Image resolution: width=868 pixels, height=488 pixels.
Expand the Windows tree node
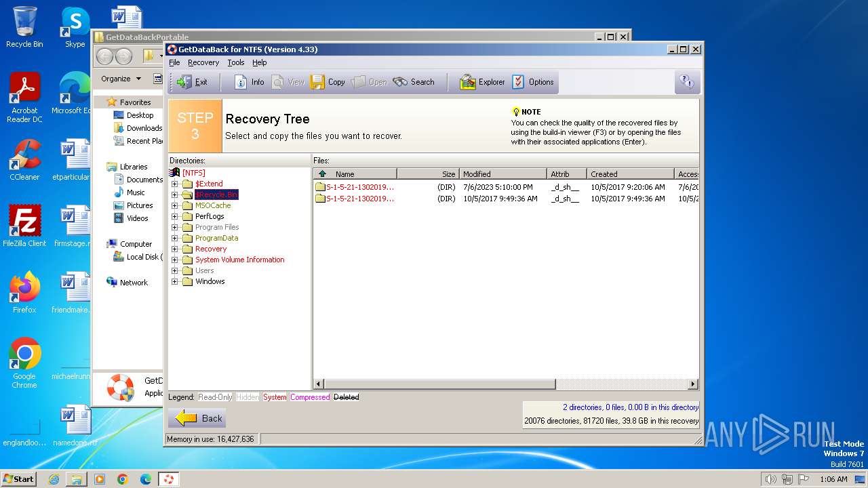pyautogui.click(x=174, y=281)
